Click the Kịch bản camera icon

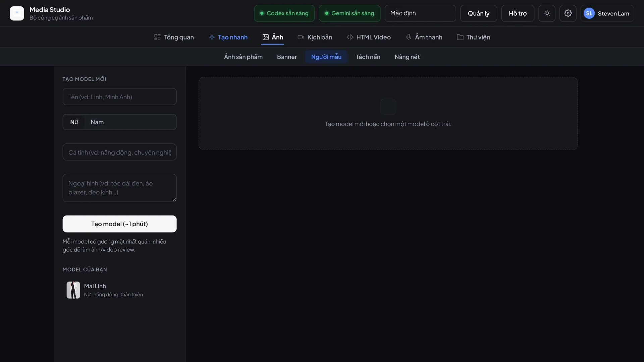click(301, 37)
